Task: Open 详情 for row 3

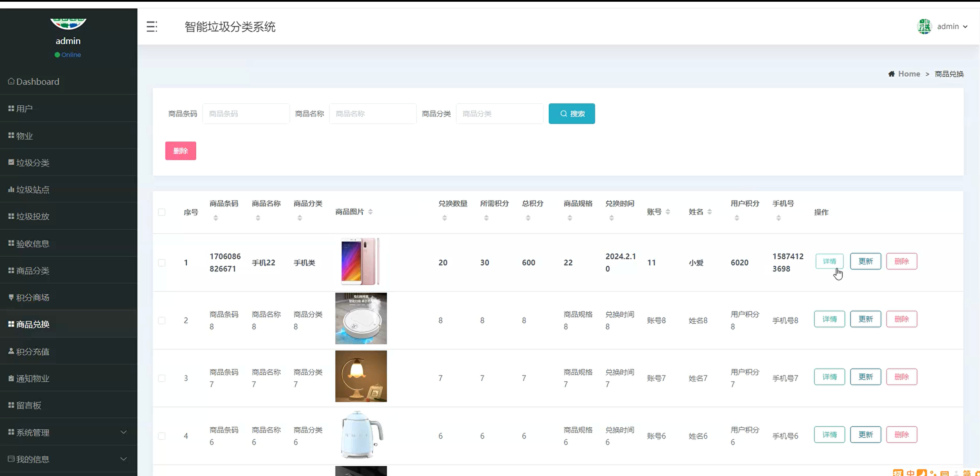Action: [829, 377]
